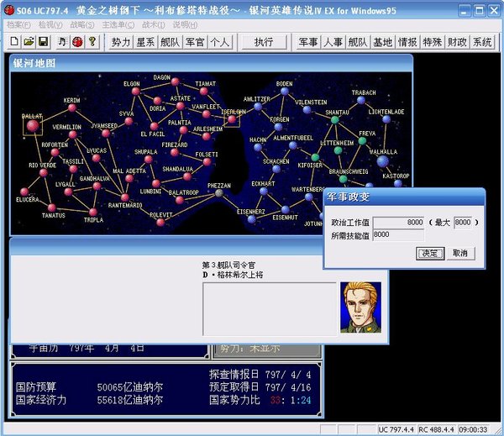Screen dimensions: 504x436
Task: Click the New file toolbar icon
Action: (x=14, y=42)
